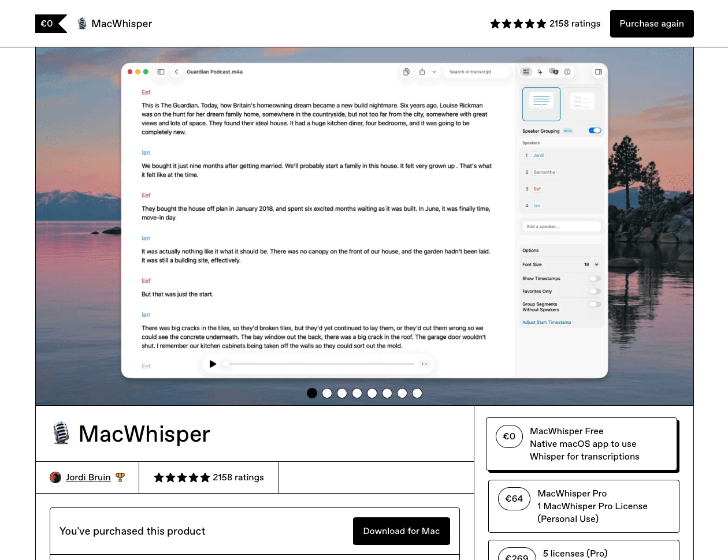Toggle the right inspector panel icon
This screenshot has width=728, height=560.
point(599,72)
